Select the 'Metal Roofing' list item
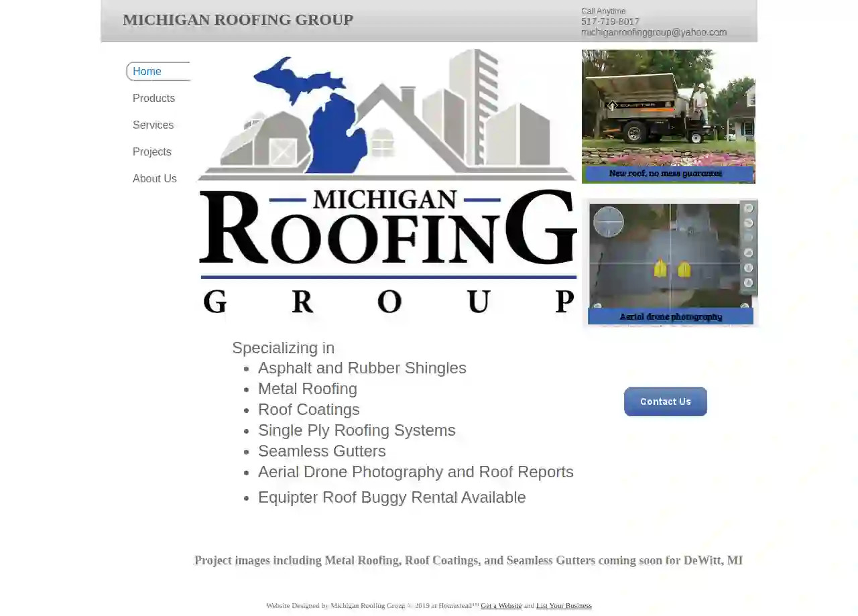The width and height of the screenshot is (858, 616). [x=308, y=389]
